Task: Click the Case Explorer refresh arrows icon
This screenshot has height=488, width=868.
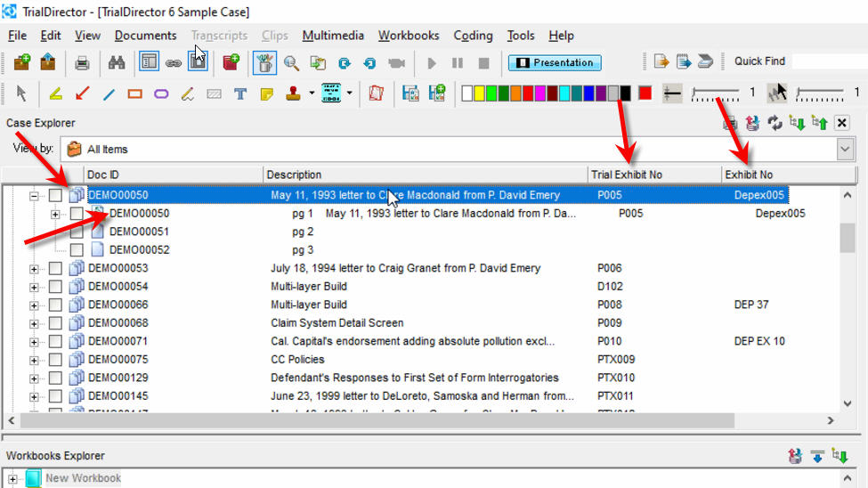Action: coord(775,122)
